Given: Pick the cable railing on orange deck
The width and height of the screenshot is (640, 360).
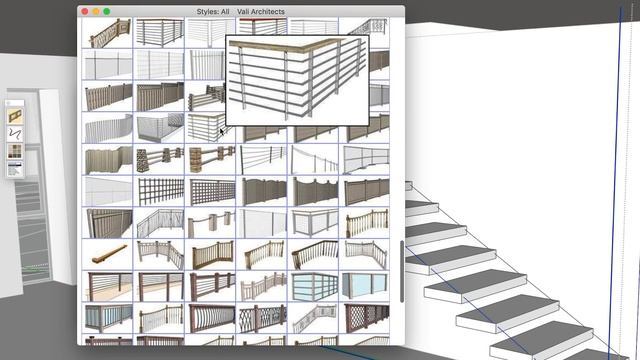Looking at the screenshot, I should (108, 287).
